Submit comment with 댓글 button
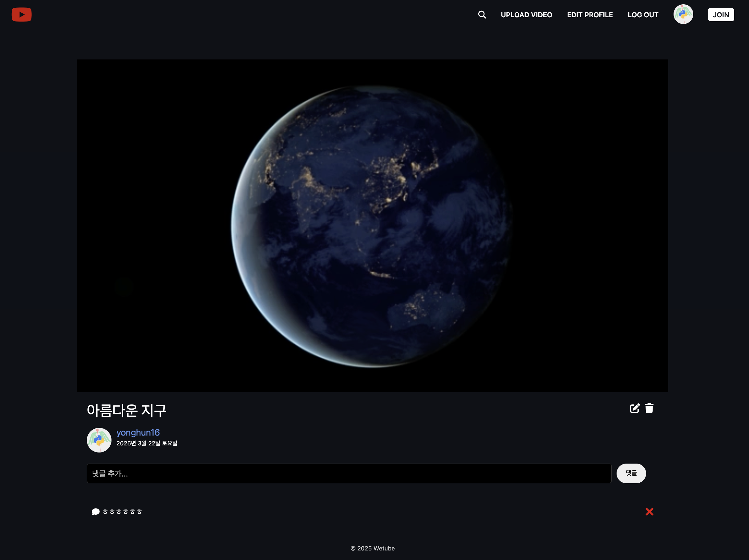 (x=631, y=473)
